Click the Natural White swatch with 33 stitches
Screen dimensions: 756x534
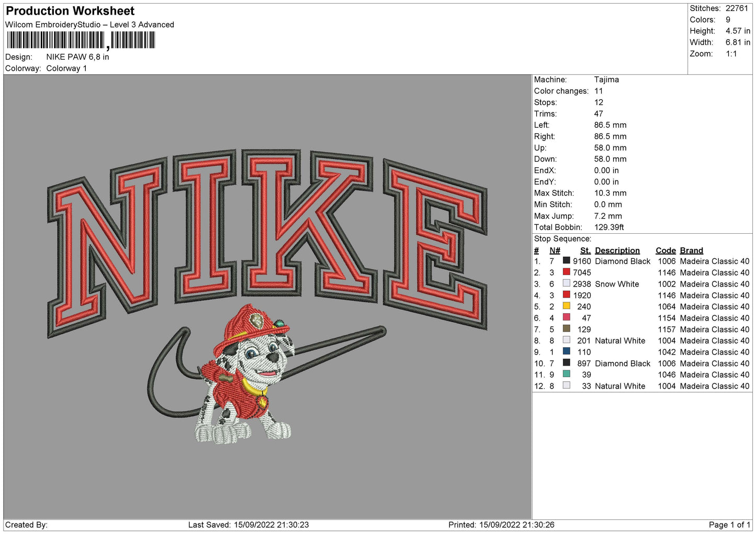(566, 385)
